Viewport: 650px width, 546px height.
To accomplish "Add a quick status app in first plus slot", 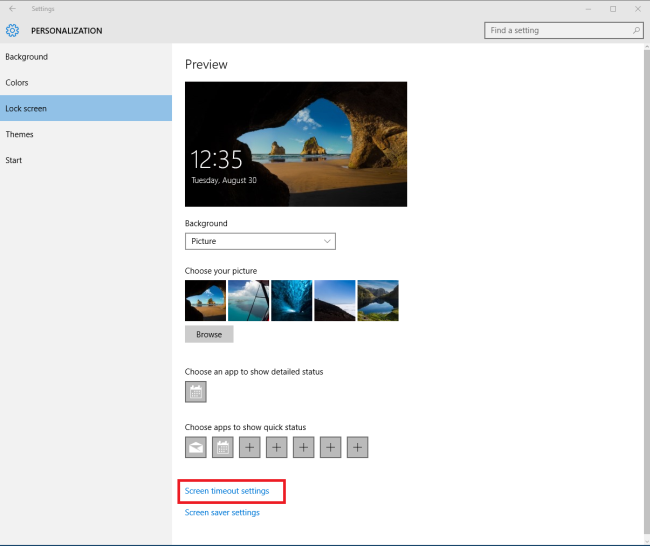I will (x=250, y=447).
